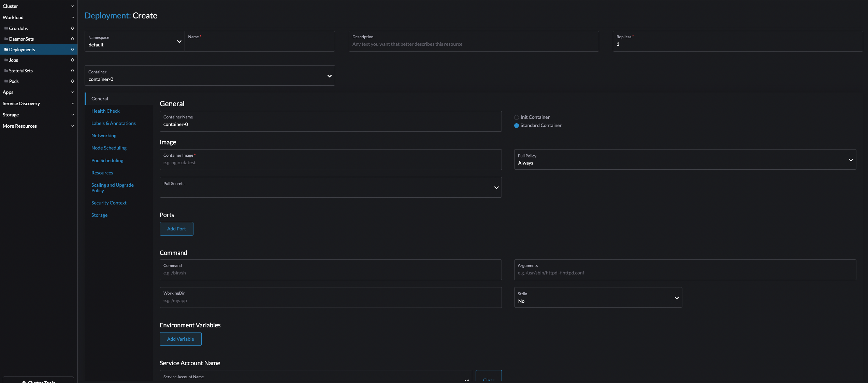Click the Jobs folder icon
Image resolution: width=868 pixels, height=383 pixels.
(6, 60)
